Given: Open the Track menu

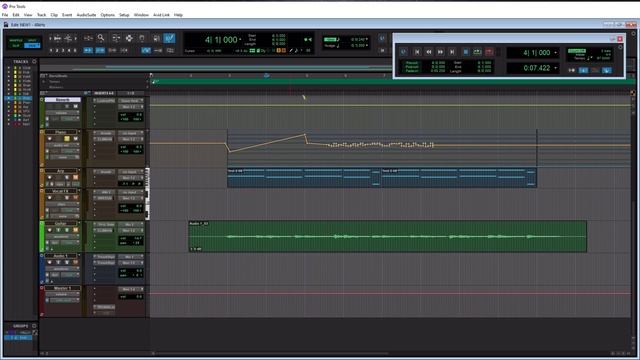Looking at the screenshot, I should pyautogui.click(x=41, y=15).
